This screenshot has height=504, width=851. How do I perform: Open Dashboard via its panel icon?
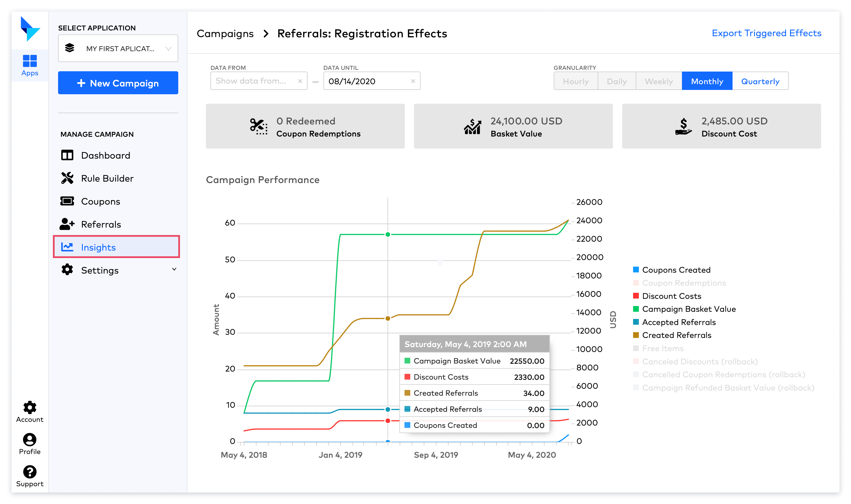pyautogui.click(x=67, y=155)
